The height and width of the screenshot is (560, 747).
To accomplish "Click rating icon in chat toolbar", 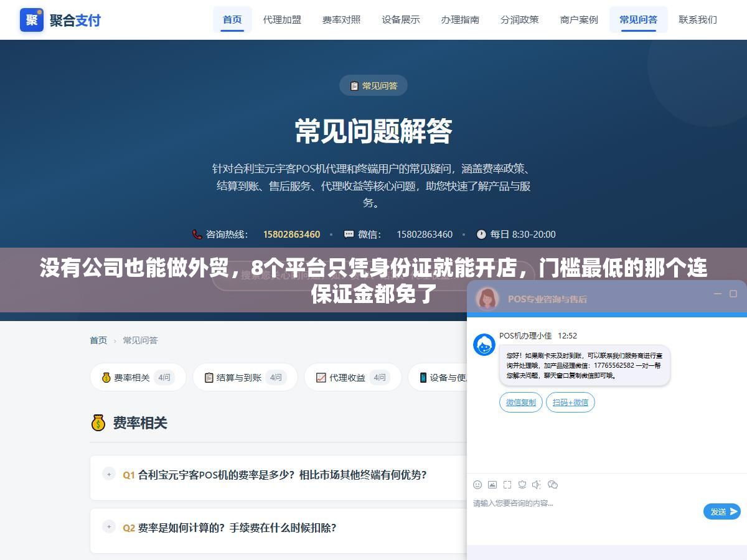I will pos(522,485).
